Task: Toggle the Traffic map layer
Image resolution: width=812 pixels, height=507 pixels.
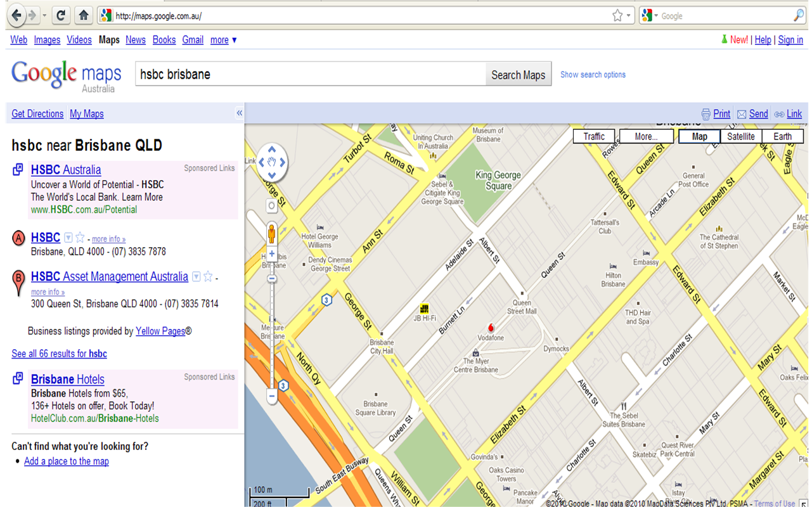Action: [x=594, y=136]
